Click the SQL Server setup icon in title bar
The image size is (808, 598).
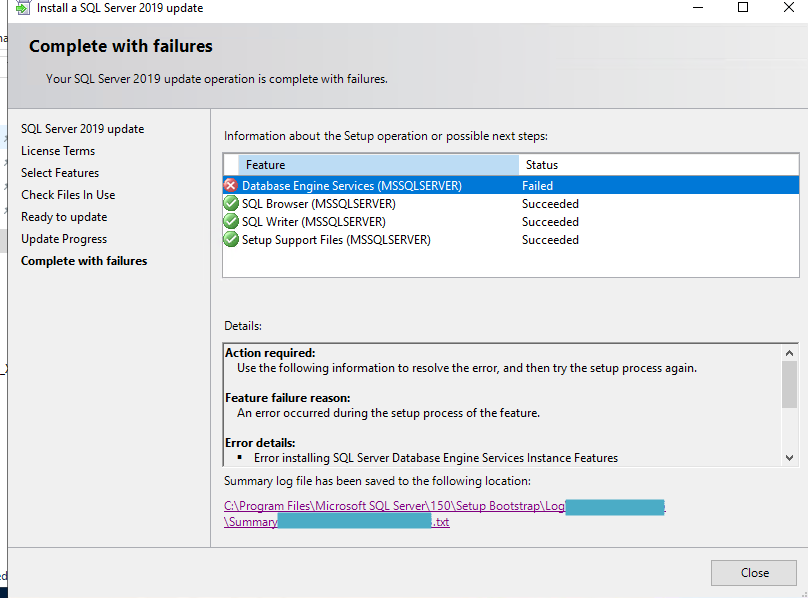23,8
